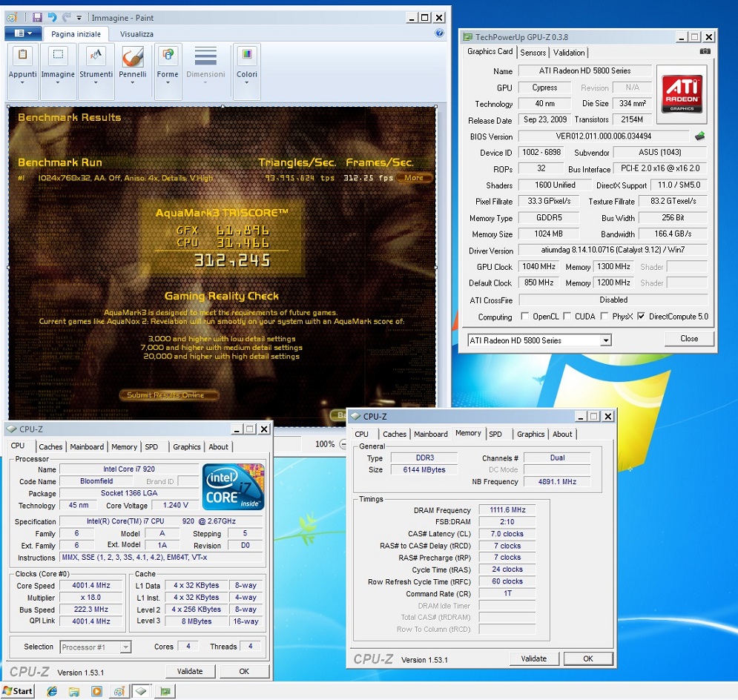
Task: Open the Pennelli brushes dropdown
Action: pyautogui.click(x=132, y=71)
